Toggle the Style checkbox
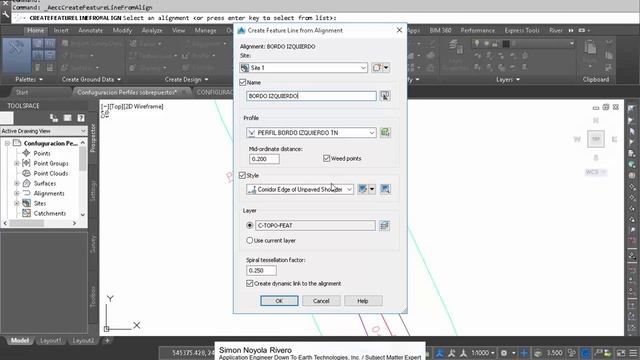 (x=242, y=176)
